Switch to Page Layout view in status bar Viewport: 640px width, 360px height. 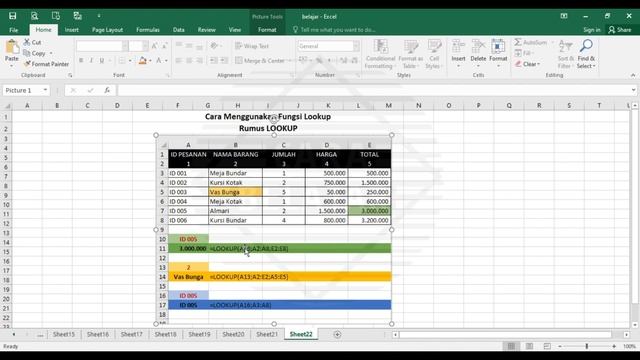[x=529, y=346]
